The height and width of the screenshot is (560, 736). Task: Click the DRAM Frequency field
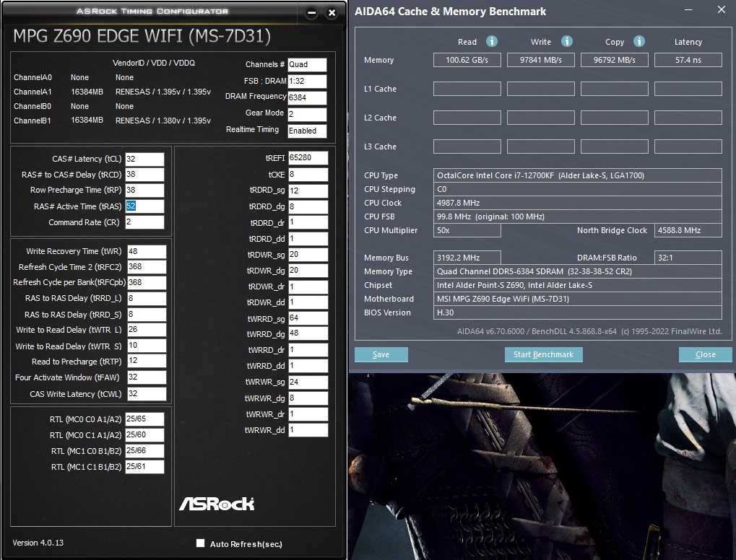pyautogui.click(x=307, y=97)
